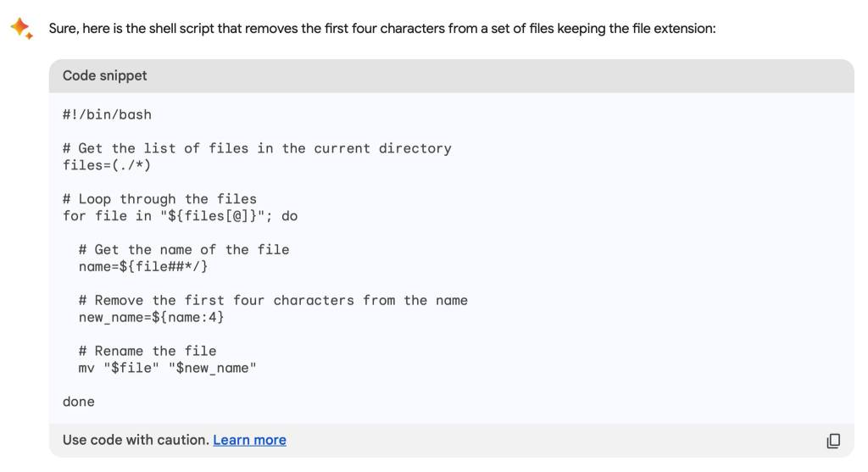The image size is (868, 472).
Task: Click the 'Use code with caution.' text
Action: click(136, 440)
